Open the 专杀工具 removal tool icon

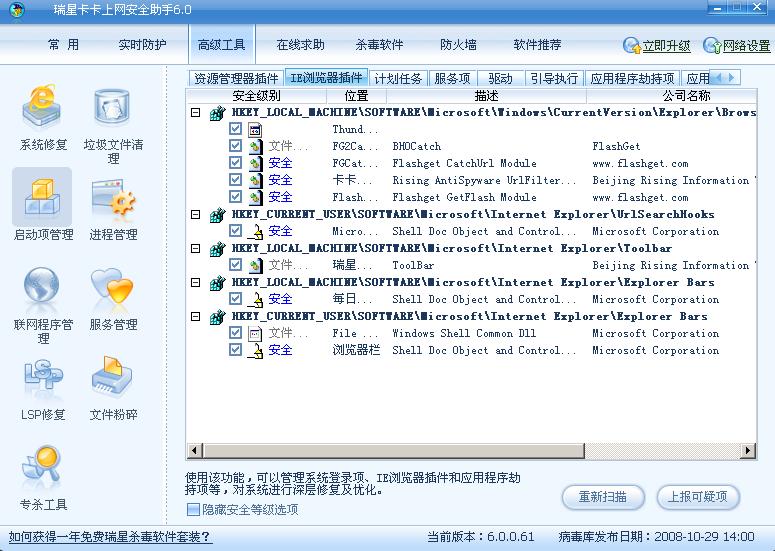[42, 467]
